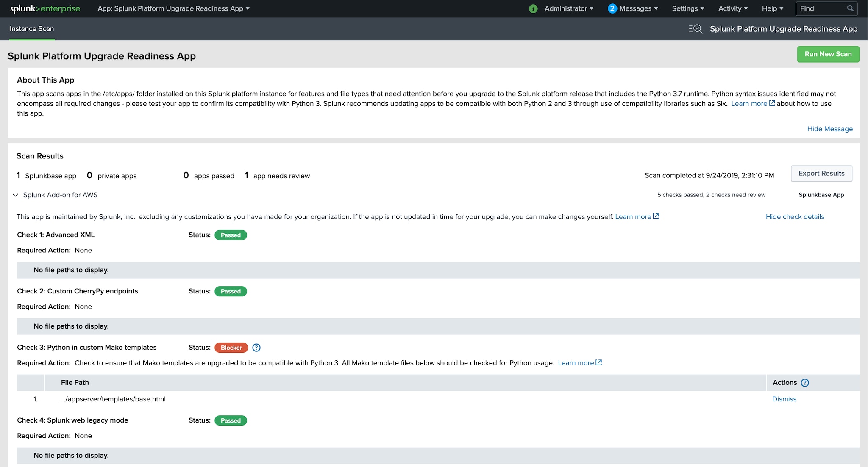Viewport: 868px width, 467px height.
Task: Click the Run New Scan button
Action: pyautogui.click(x=828, y=54)
